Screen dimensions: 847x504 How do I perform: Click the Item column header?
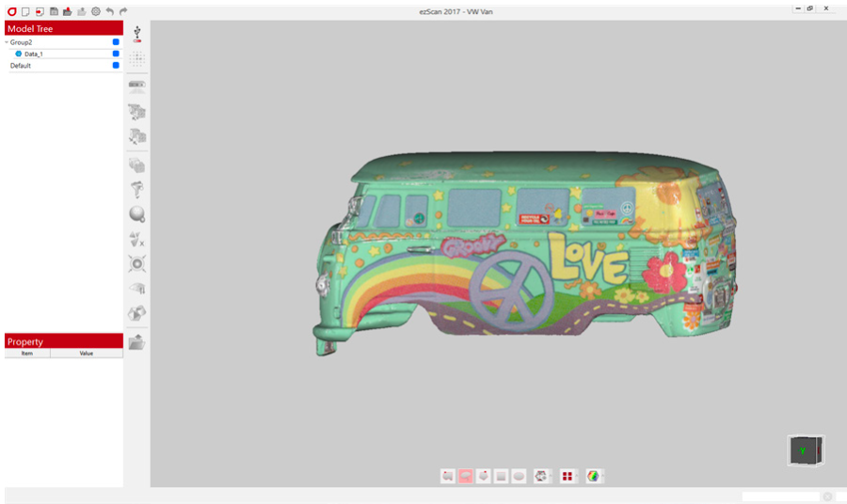[x=27, y=354]
